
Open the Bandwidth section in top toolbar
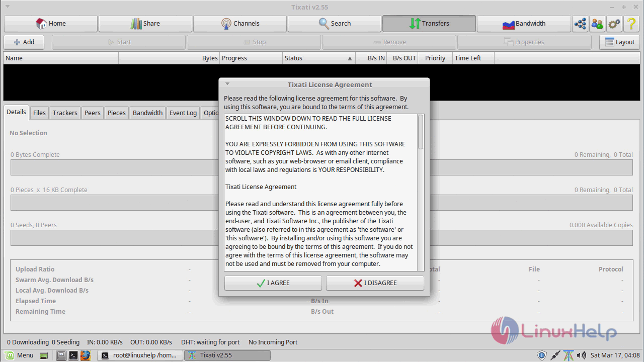coord(524,24)
